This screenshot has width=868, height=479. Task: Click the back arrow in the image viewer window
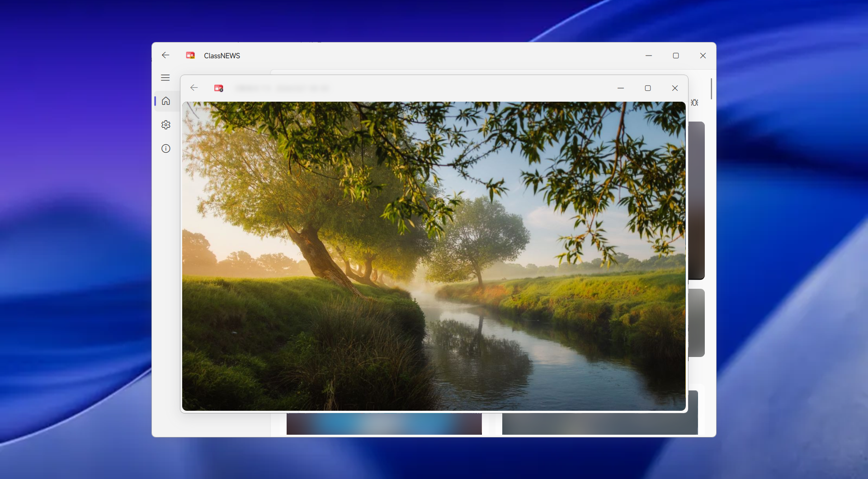pyautogui.click(x=194, y=88)
